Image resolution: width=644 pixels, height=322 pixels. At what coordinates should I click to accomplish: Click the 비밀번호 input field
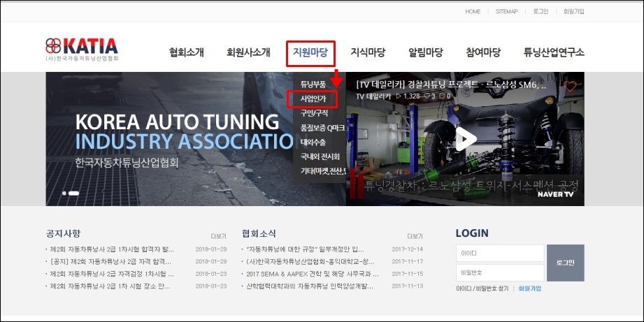[500, 272]
